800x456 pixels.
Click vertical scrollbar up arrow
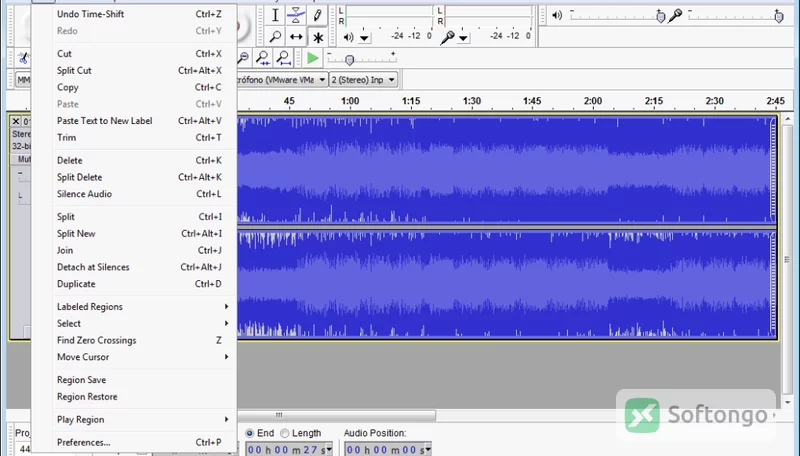click(x=788, y=119)
